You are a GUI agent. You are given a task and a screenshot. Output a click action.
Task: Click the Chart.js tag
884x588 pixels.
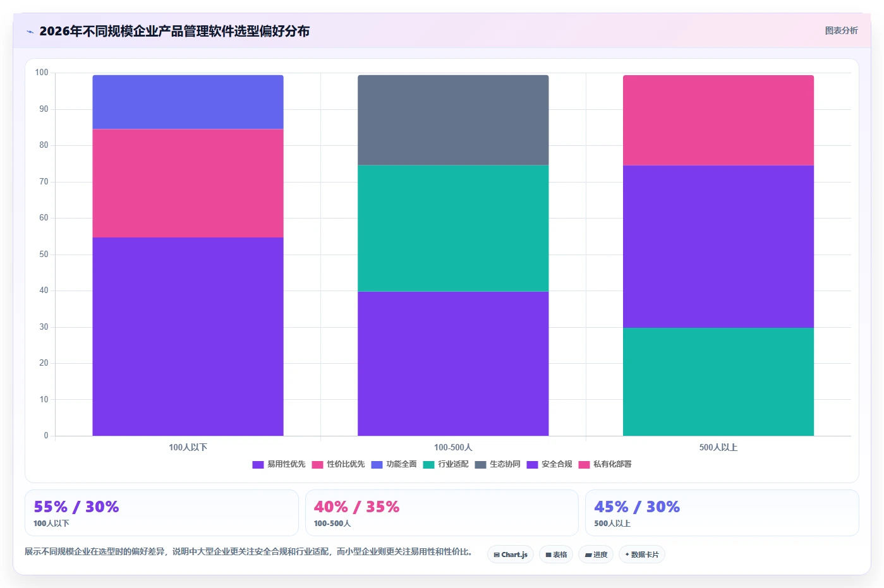pyautogui.click(x=511, y=555)
